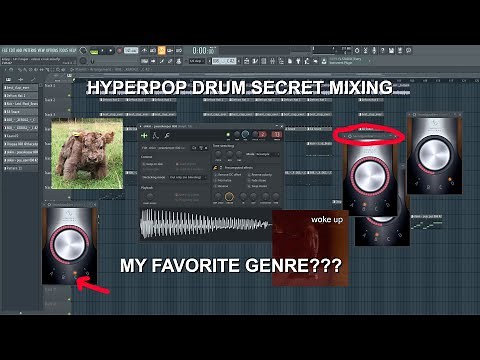Screen dimensions: 480x360
Task: Click the orange highlighted Length knob
Action: tap(229, 197)
